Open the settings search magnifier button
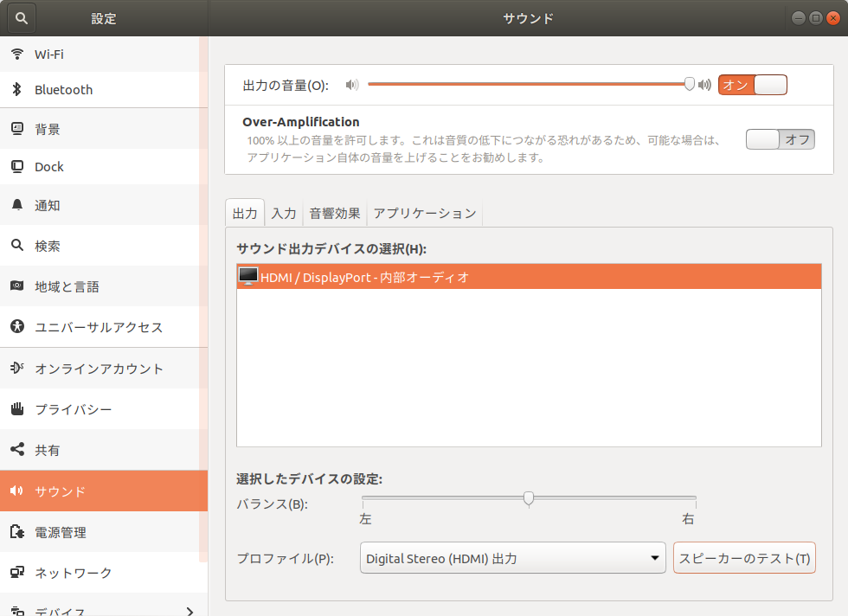 [21, 18]
